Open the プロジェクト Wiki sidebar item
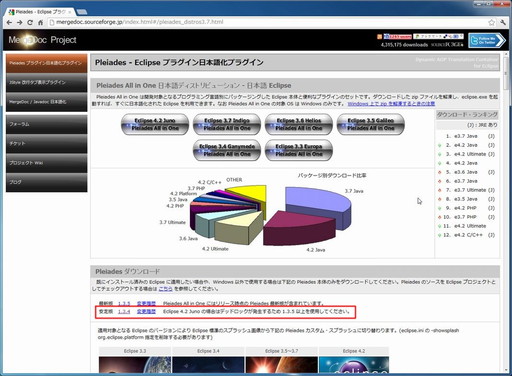This screenshot has width=512, height=376. (x=46, y=163)
